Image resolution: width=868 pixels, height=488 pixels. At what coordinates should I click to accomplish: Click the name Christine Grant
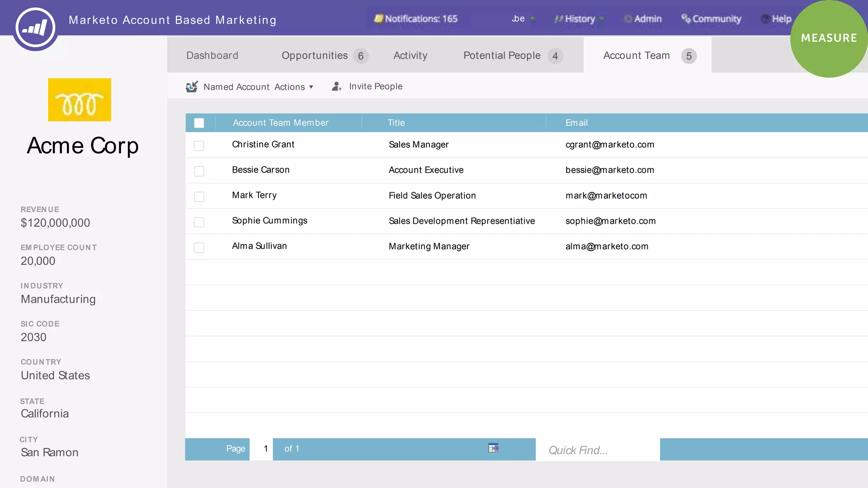263,144
